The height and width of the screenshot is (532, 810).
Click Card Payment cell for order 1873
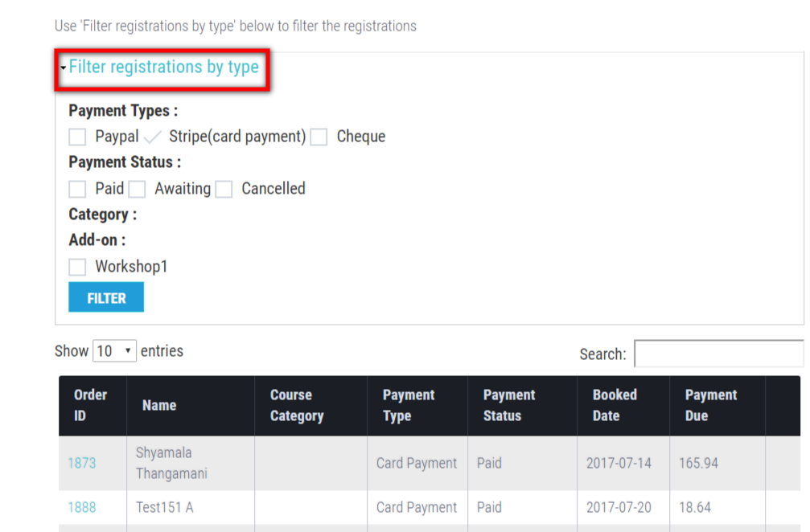click(x=417, y=464)
